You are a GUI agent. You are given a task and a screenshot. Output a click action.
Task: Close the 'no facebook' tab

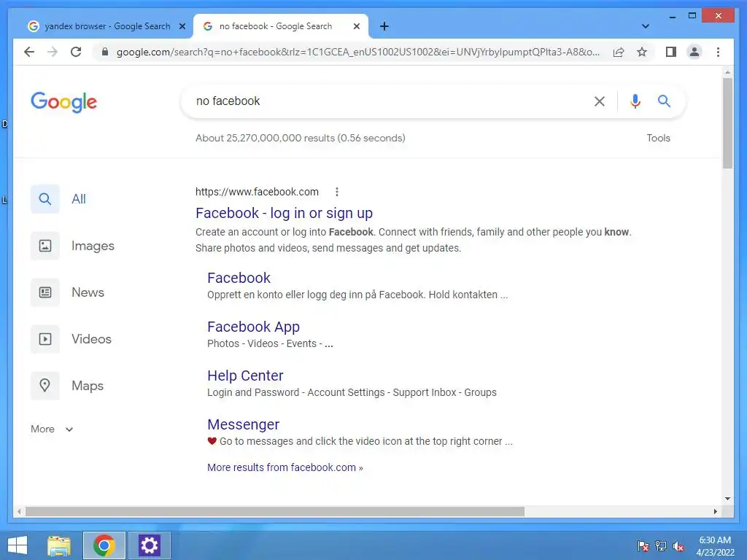356,26
